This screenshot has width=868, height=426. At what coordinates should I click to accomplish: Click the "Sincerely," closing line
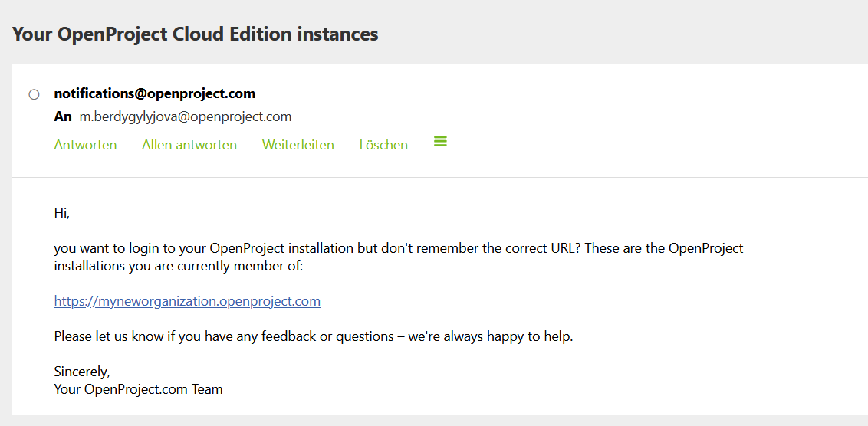[x=82, y=372]
